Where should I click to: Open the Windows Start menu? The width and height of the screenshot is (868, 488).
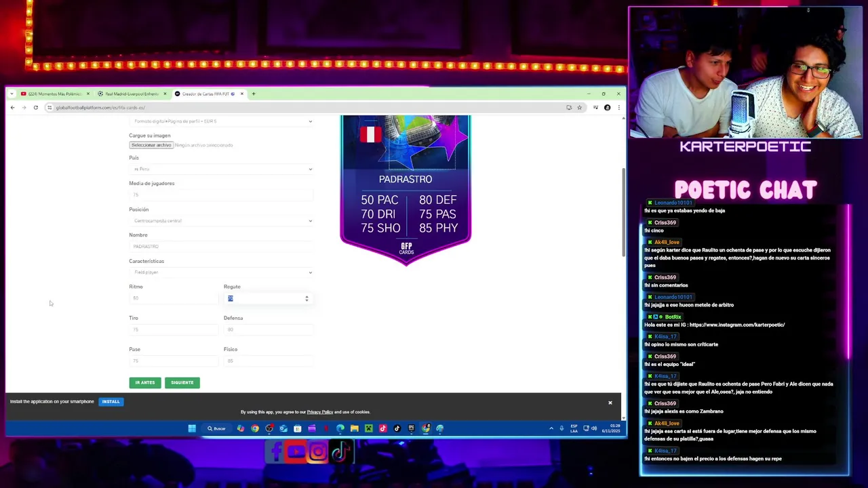click(x=192, y=428)
